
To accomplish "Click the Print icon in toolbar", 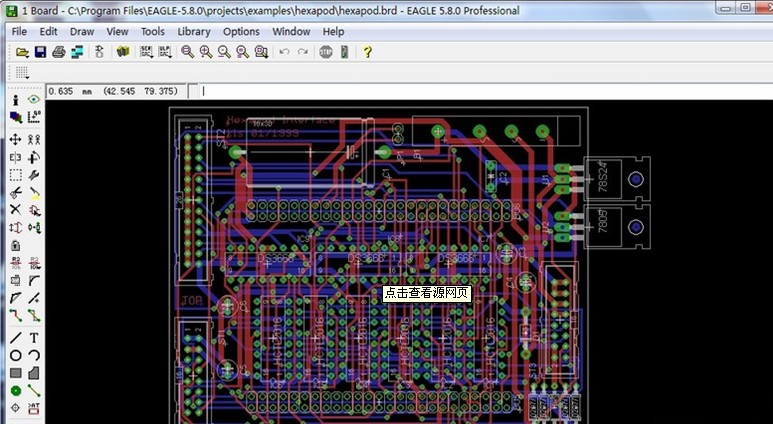I will 60,52.
